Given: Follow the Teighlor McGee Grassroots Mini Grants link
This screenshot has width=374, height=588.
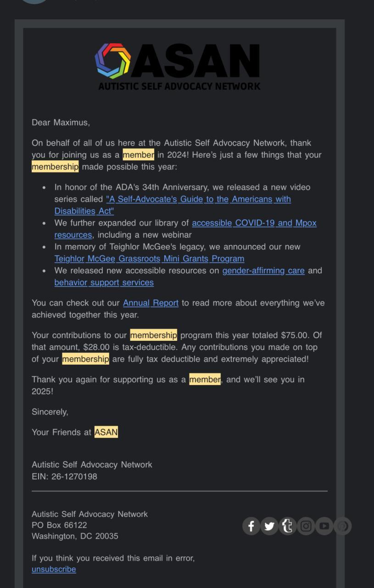Looking at the screenshot, I should (x=149, y=259).
